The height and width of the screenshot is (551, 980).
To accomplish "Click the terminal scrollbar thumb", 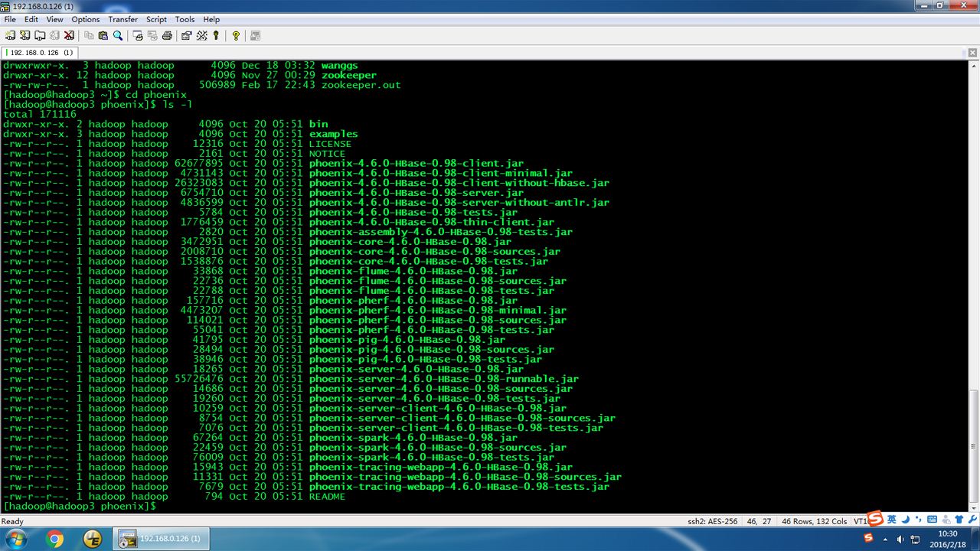I will click(974, 445).
